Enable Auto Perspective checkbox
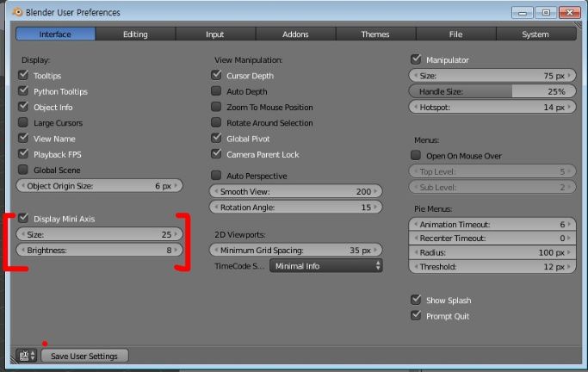 216,176
